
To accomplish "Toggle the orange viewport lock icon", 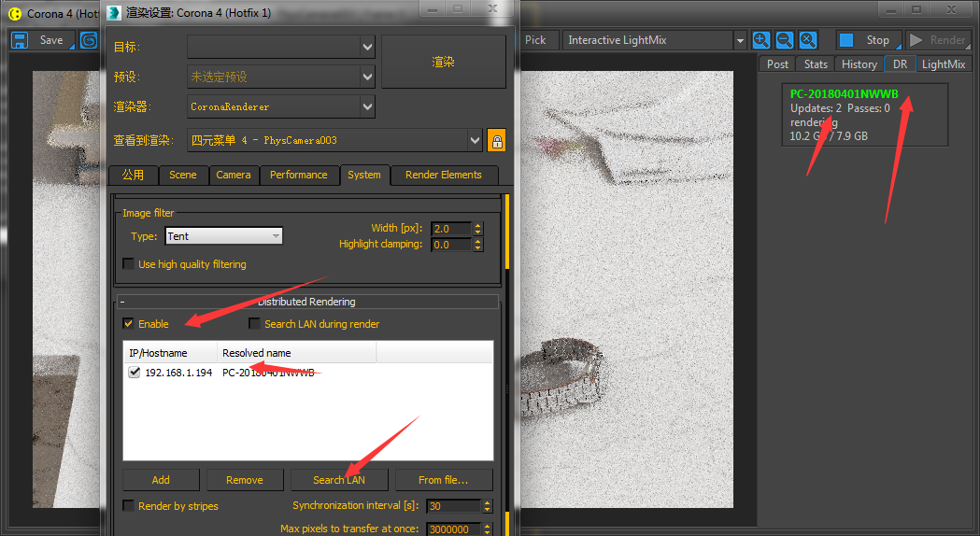I will 496,141.
